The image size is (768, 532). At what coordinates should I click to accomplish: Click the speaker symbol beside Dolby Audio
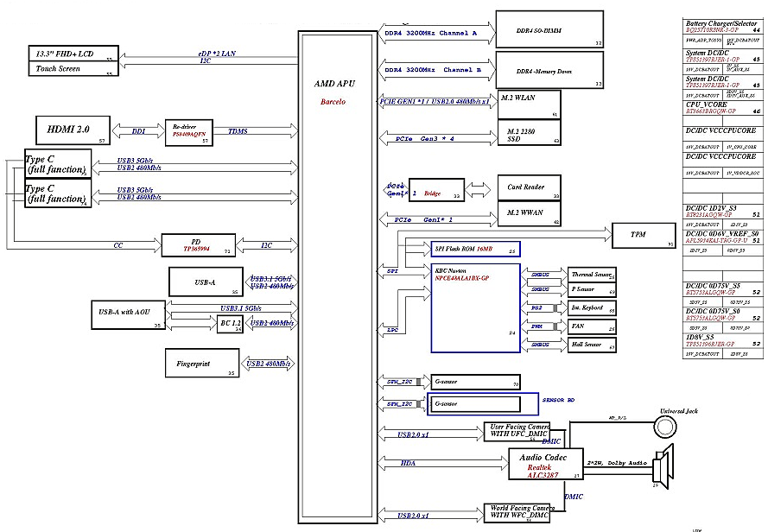point(665,467)
